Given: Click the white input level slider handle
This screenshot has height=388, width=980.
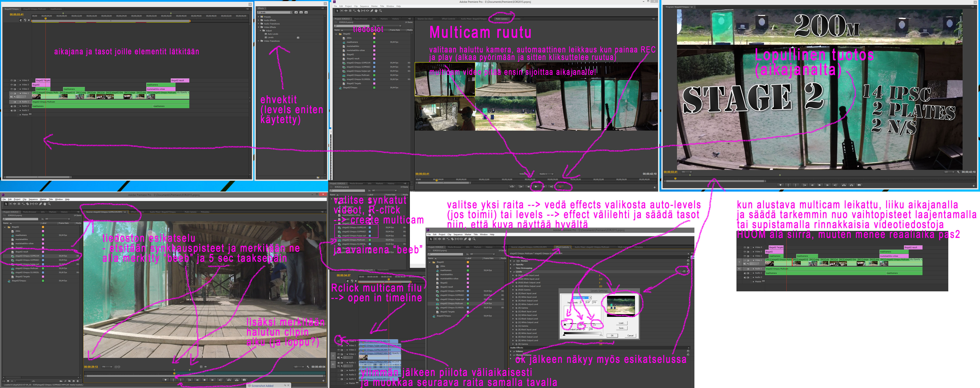Looking at the screenshot, I should click(595, 324).
